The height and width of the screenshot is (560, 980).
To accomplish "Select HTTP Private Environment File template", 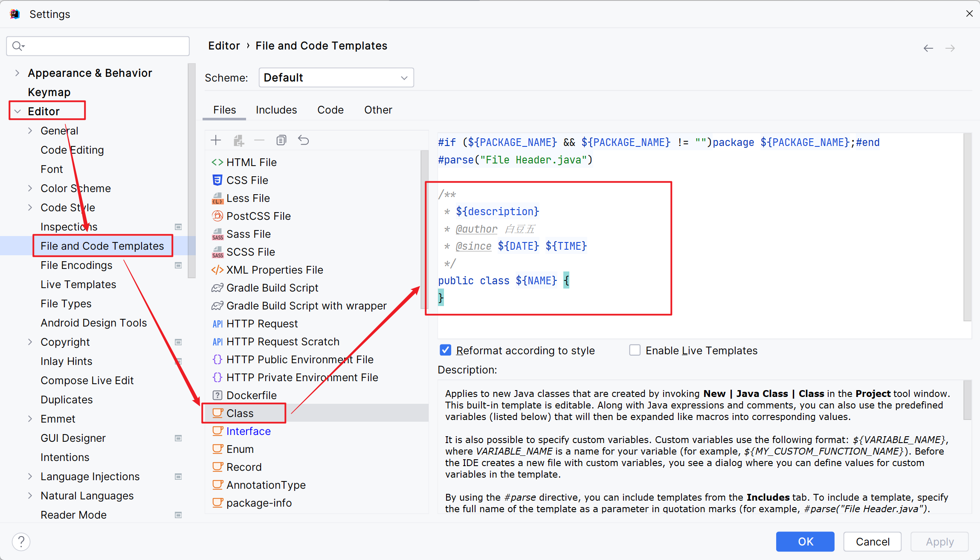I will 302,377.
